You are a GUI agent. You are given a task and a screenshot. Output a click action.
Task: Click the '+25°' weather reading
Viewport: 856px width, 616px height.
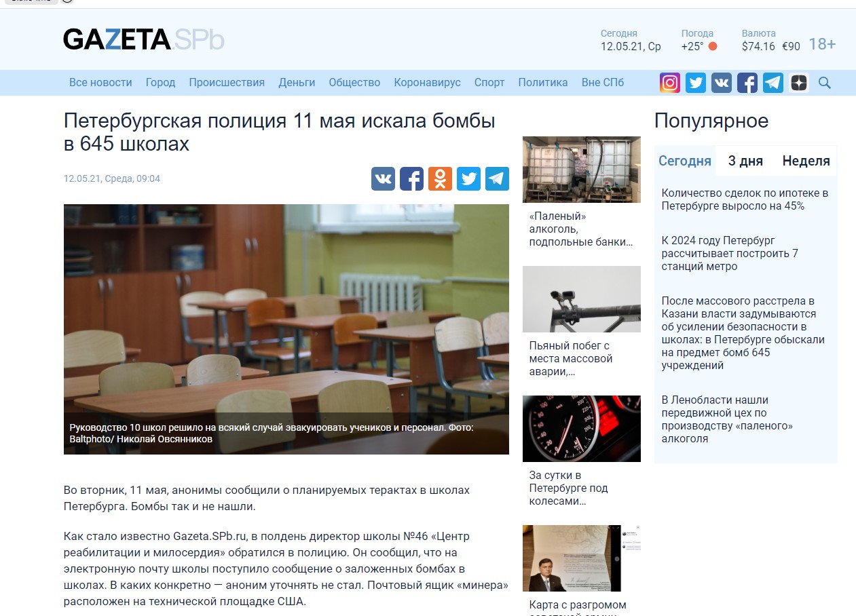(692, 47)
